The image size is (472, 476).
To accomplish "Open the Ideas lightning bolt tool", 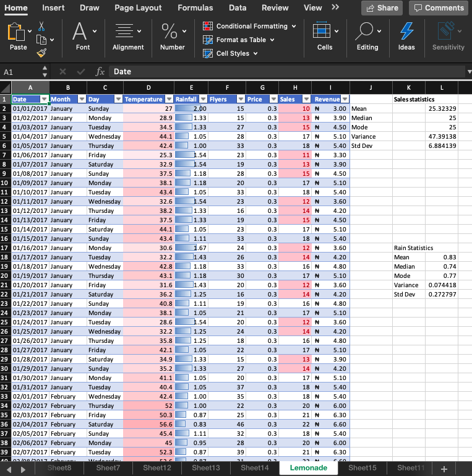I will [x=406, y=32].
